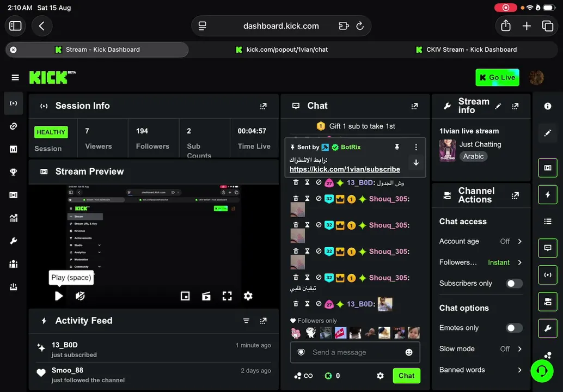Play the stream preview
Image resolution: width=563 pixels, height=392 pixels.
pyautogui.click(x=59, y=296)
